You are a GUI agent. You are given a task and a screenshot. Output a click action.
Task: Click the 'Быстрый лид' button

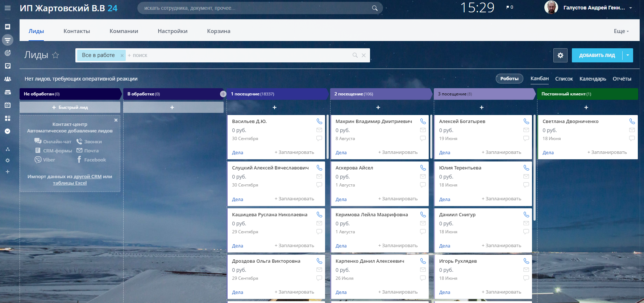(x=70, y=107)
